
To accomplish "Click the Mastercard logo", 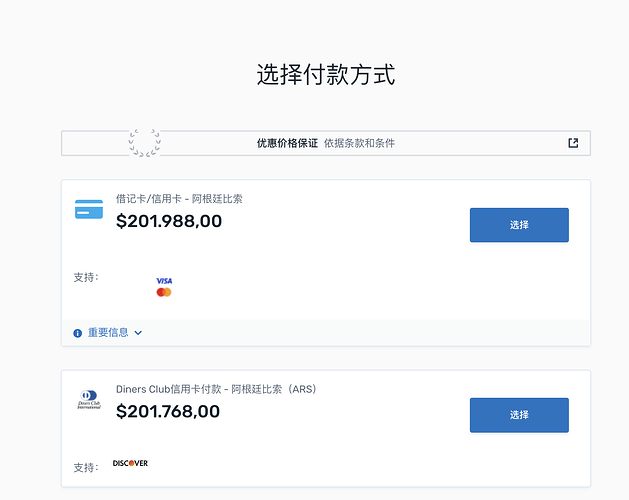I will coord(164,292).
